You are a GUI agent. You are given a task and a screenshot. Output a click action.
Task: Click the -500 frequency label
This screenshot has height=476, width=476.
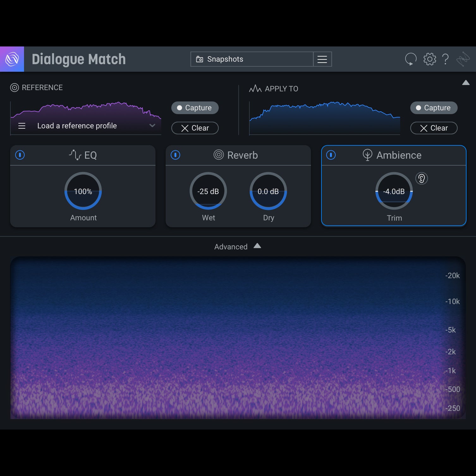(452, 389)
